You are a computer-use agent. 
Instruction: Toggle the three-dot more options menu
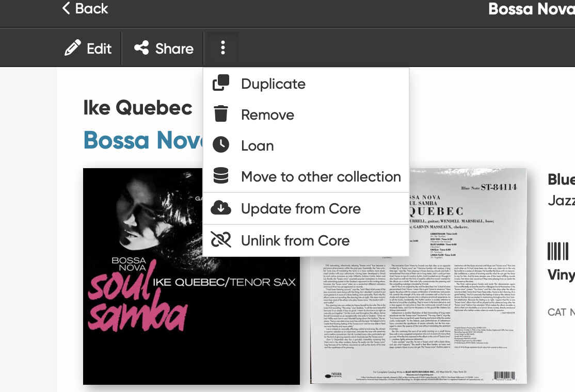(x=222, y=48)
